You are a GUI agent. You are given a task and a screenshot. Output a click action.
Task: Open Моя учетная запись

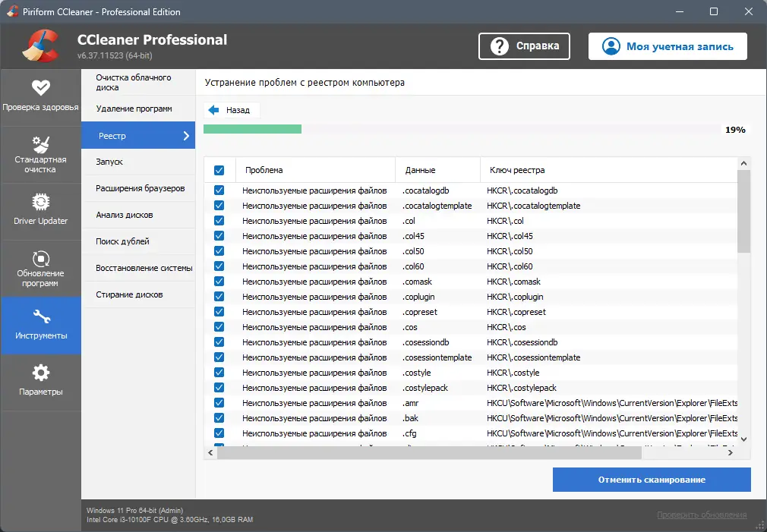tap(668, 46)
